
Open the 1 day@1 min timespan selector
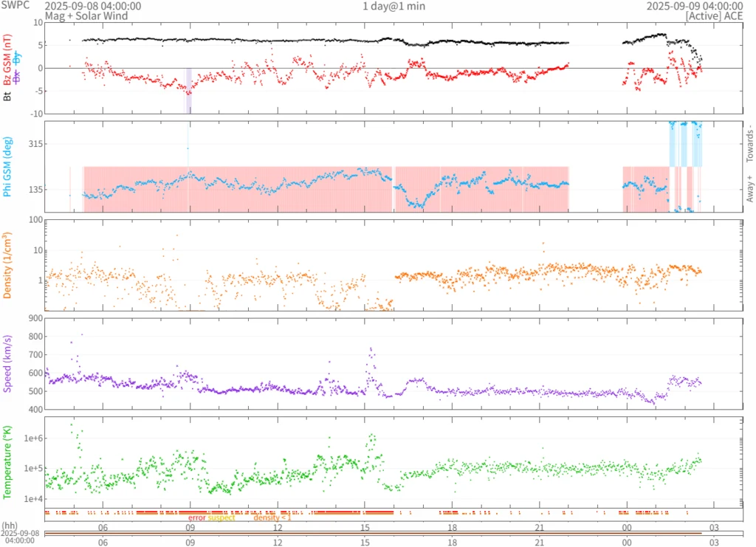(x=394, y=7)
